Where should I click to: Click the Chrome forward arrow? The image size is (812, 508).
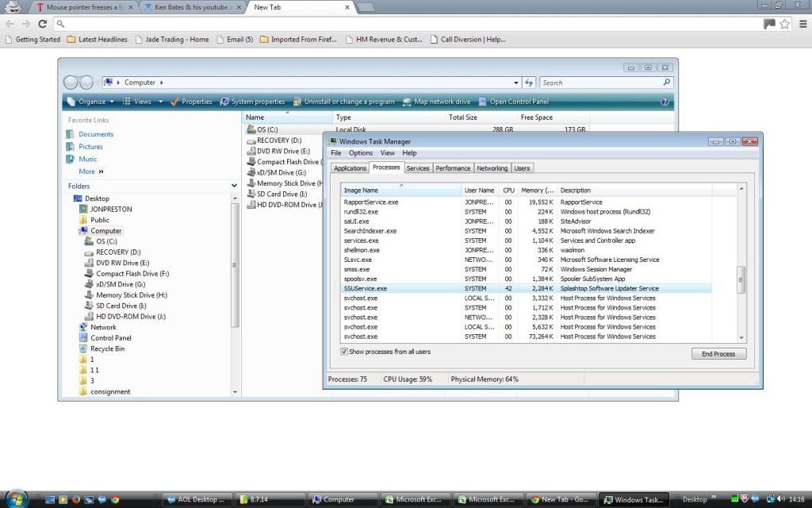[26, 24]
